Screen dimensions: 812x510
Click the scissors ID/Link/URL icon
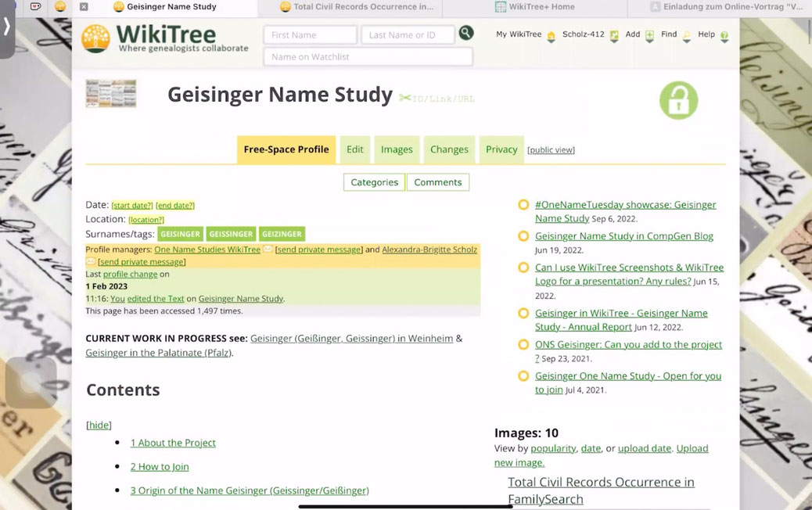pos(405,98)
